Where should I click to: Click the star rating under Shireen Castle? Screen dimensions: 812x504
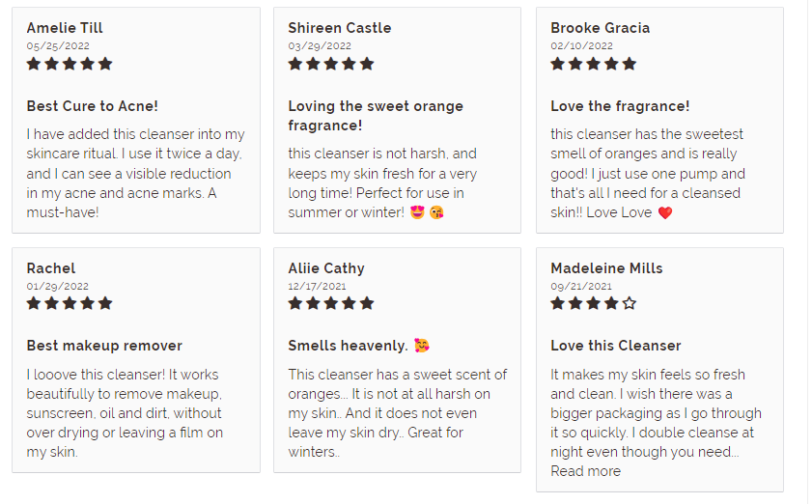pos(331,65)
